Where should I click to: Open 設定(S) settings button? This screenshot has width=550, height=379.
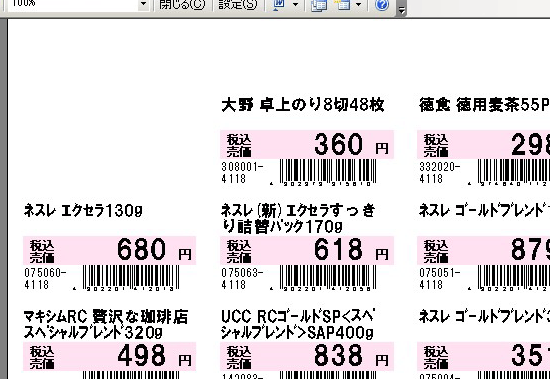pos(238,5)
